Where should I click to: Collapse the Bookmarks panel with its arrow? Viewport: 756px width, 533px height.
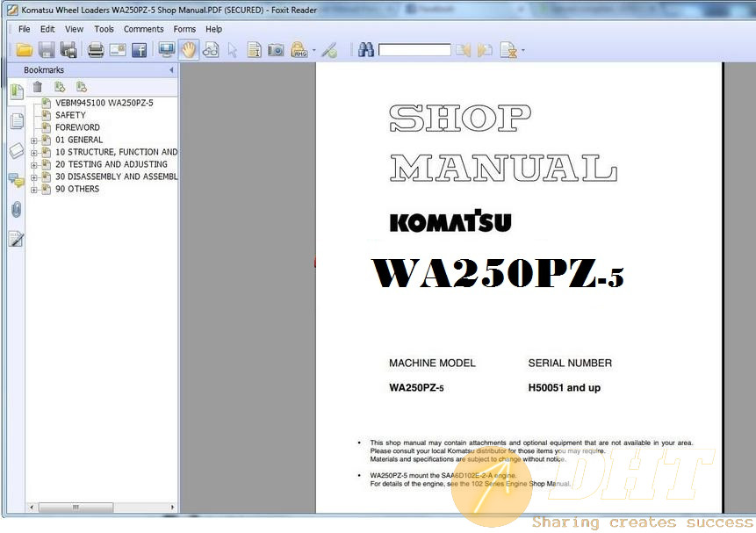tap(171, 70)
